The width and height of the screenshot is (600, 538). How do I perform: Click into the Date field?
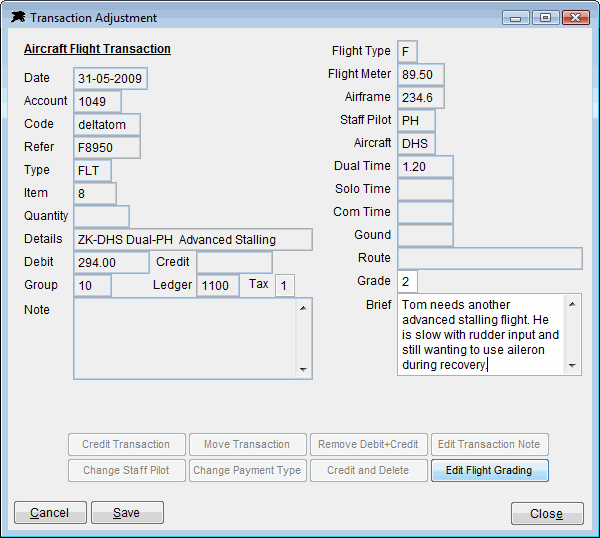pos(111,78)
